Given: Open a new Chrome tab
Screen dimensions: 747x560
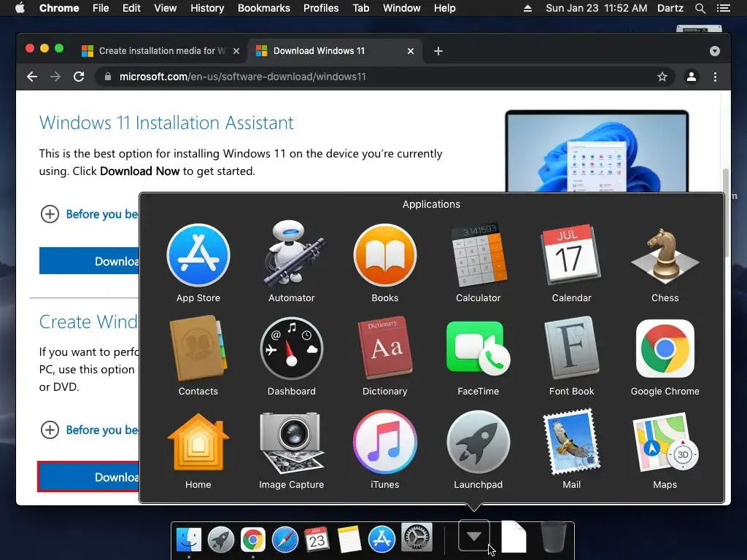Looking at the screenshot, I should [x=438, y=51].
